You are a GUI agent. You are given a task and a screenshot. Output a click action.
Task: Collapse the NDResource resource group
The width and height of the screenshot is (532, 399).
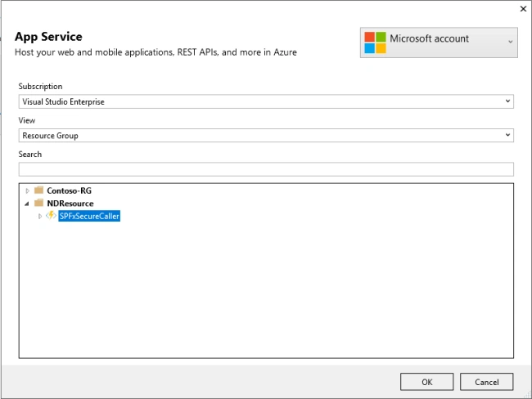(x=27, y=204)
